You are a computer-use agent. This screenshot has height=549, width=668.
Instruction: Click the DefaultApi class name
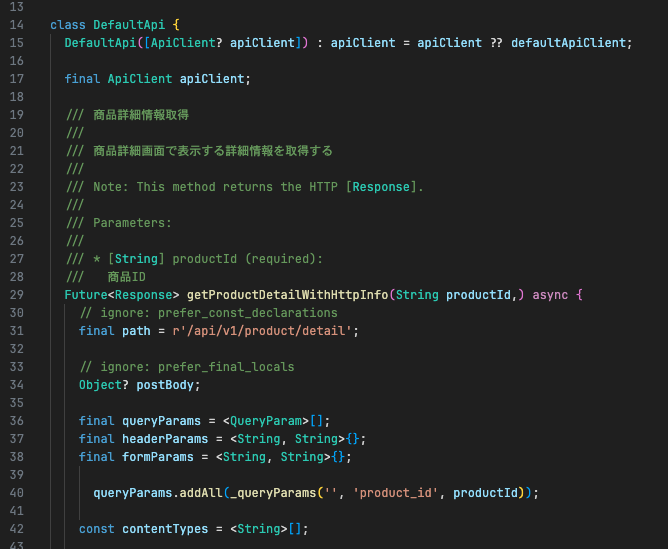pos(129,25)
